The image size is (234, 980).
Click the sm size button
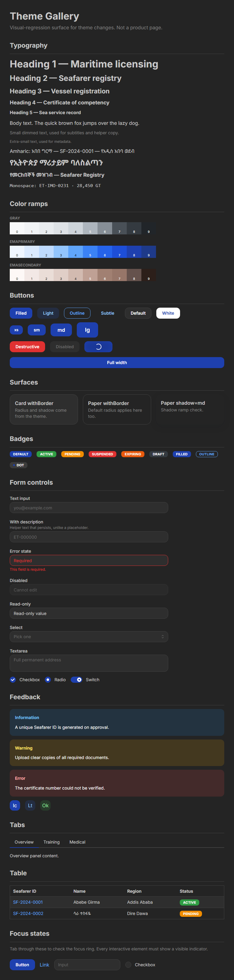[x=37, y=330]
